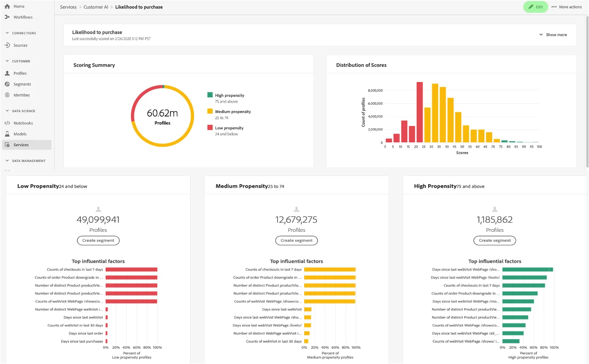
Task: Click the red Low propensity legend swatch
Action: 210,127
